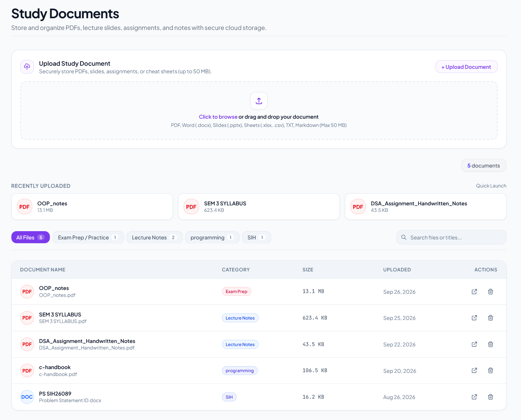Open the OOP_notes recently uploaded card
Image resolution: width=521 pixels, height=420 pixels.
click(x=92, y=207)
